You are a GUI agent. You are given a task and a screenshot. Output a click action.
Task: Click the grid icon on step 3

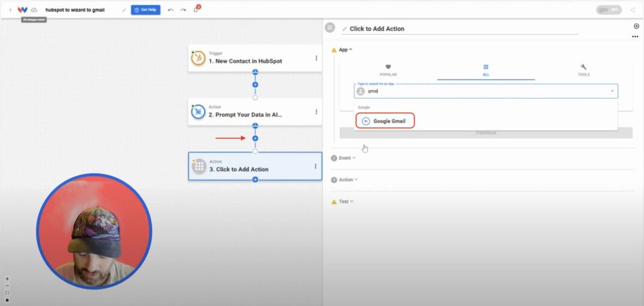(x=199, y=166)
